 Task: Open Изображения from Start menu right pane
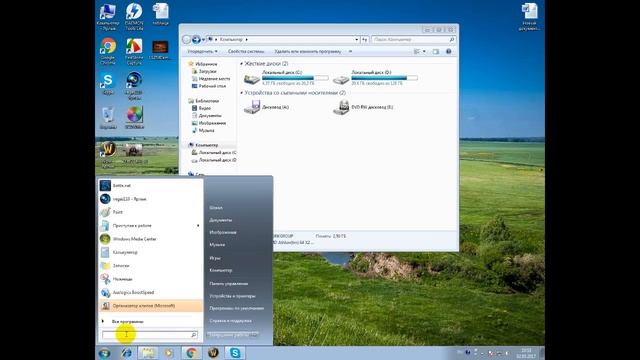[223, 232]
